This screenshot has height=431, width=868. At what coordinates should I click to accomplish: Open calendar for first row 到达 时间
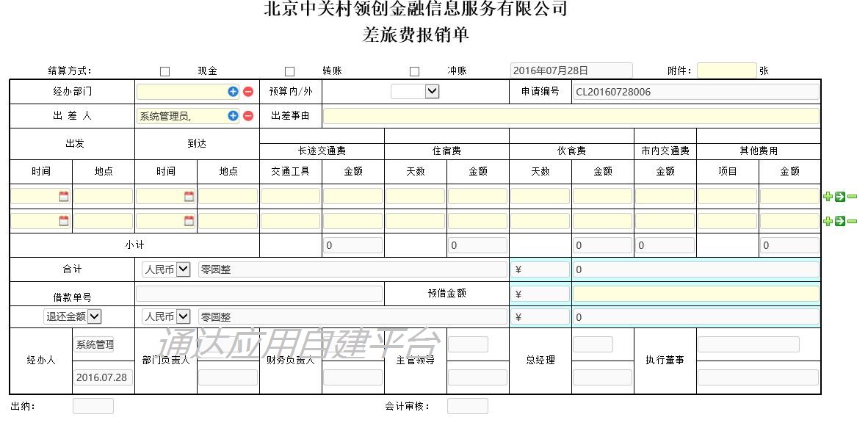pos(189,197)
